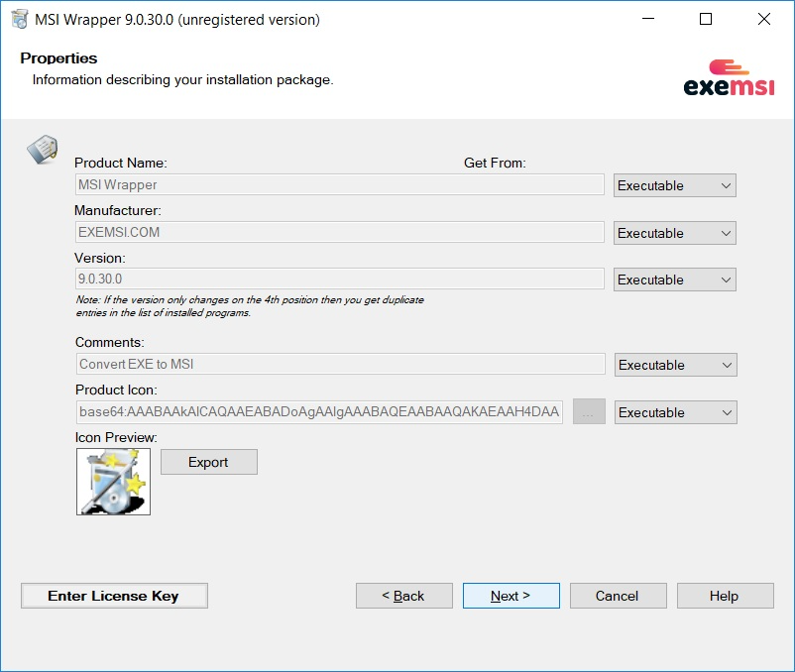Click the browse button next to Product Icon

click(589, 411)
